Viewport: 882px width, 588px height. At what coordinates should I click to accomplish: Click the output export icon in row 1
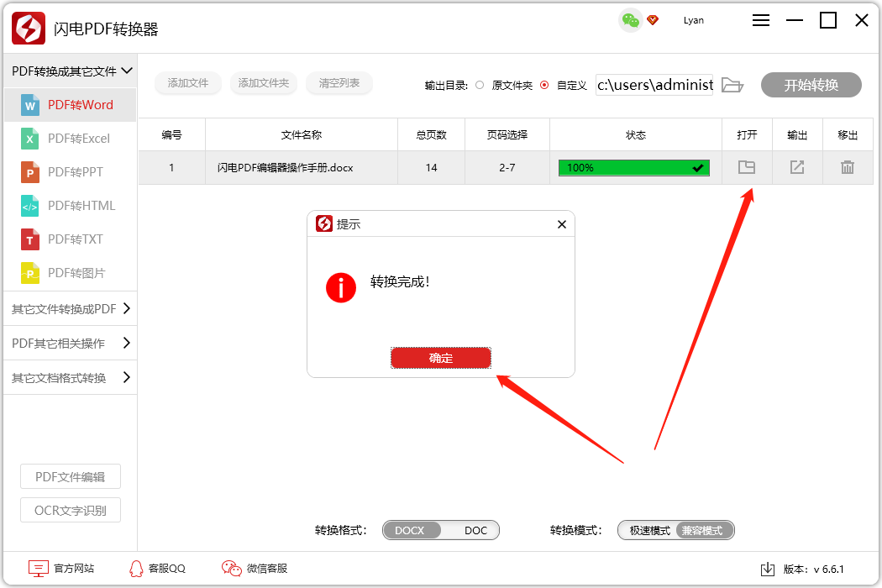(797, 167)
